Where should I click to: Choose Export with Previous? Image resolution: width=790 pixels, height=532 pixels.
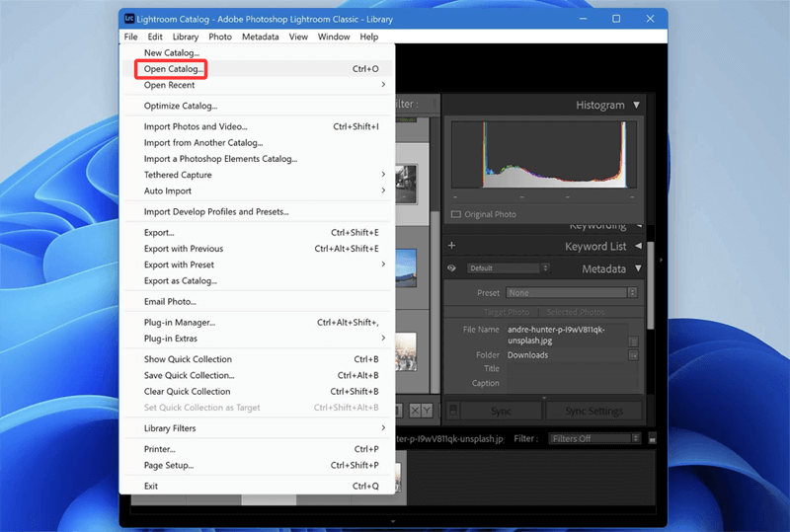(x=257, y=249)
